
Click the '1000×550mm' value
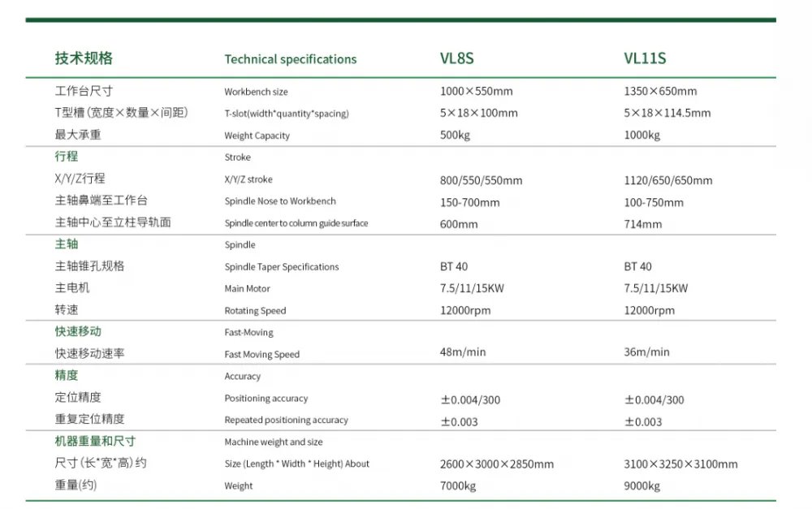tap(477, 91)
